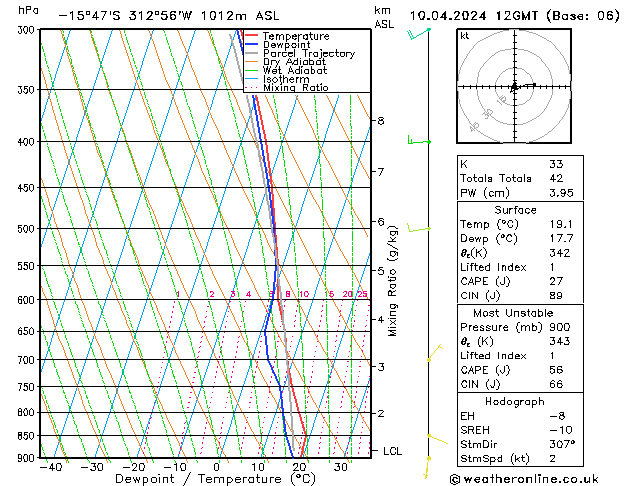Click the yellow wind barb at 900 hPa
Image resolution: width=629 pixels, height=486 pixels.
point(428,467)
